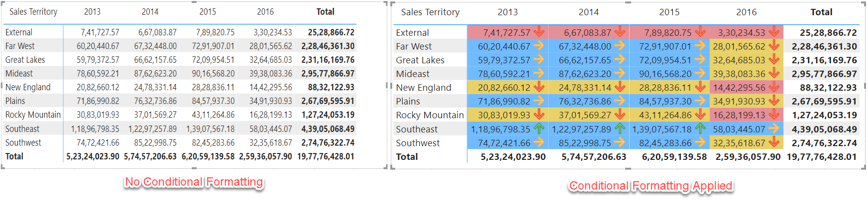Image resolution: width=868 pixels, height=205 pixels.
Task: Select the Great Lakes row label in unformatted table
Action: (25, 60)
